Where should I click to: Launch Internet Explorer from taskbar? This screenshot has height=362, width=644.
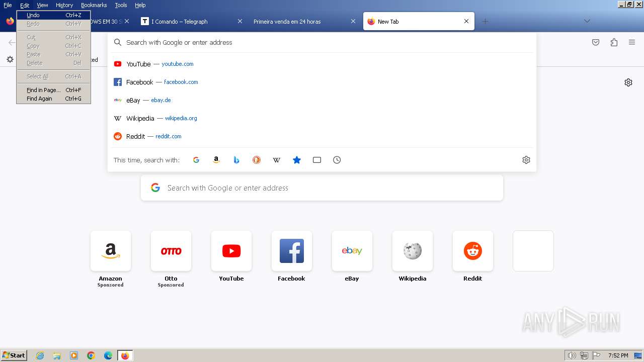(x=40, y=355)
